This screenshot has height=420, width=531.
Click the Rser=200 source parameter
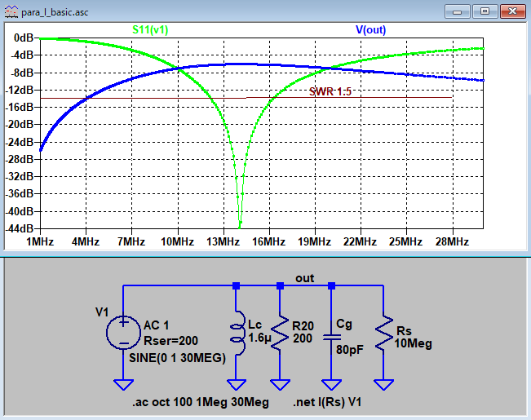170,341
